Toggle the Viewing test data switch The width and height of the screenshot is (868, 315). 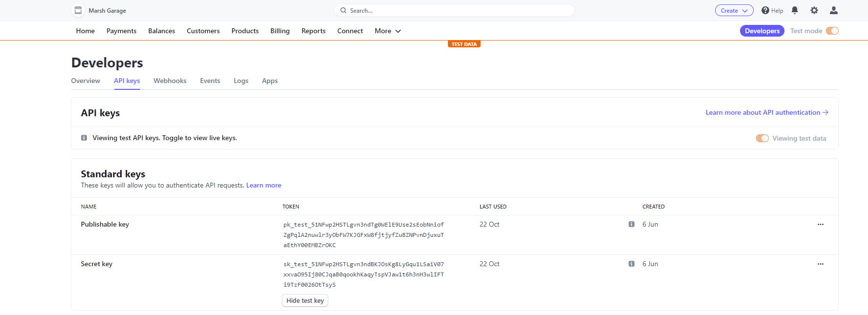(x=762, y=138)
